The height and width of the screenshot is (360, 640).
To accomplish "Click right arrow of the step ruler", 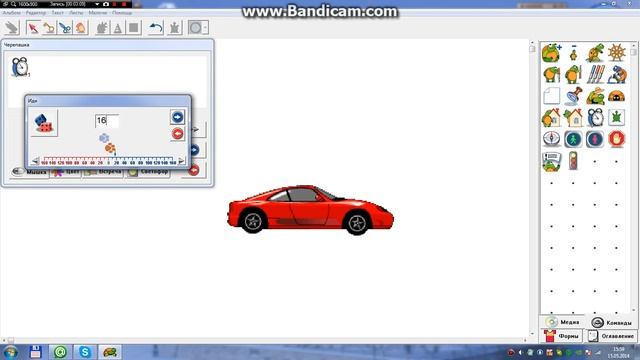I will click(x=181, y=161).
